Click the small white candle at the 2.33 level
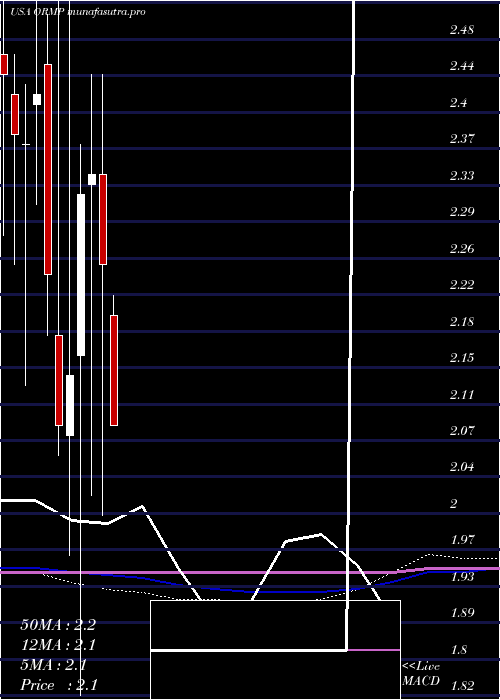The width and height of the screenshot is (500, 700). pos(92,179)
